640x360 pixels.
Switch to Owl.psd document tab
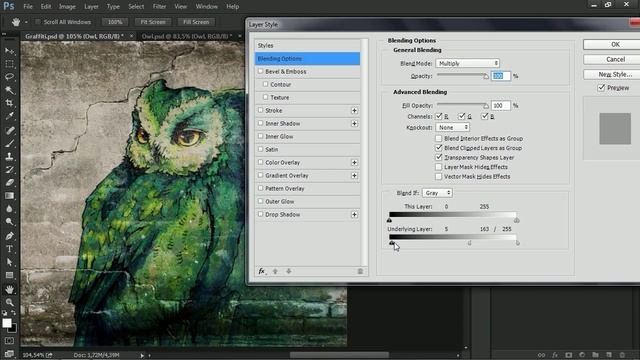tap(187, 36)
